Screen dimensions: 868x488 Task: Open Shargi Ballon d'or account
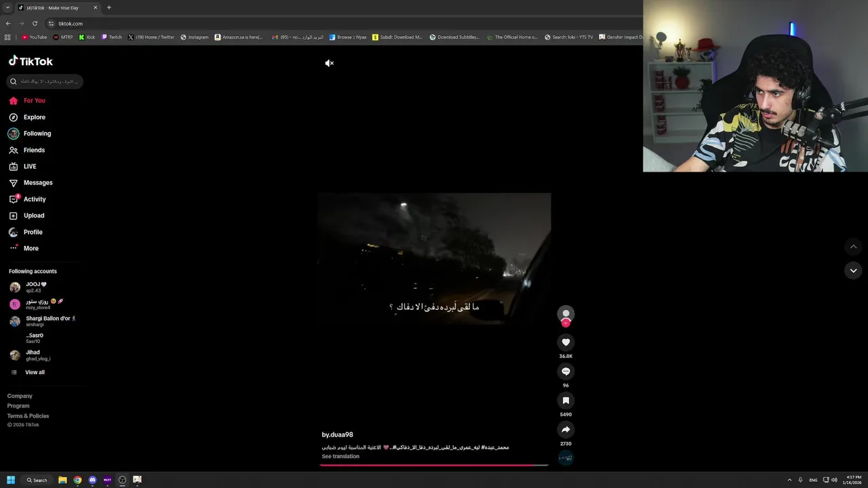point(42,321)
